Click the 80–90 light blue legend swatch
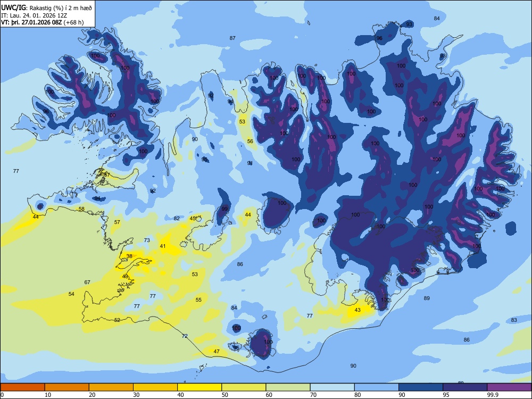Viewport: 532px width, 399px height. point(377,387)
